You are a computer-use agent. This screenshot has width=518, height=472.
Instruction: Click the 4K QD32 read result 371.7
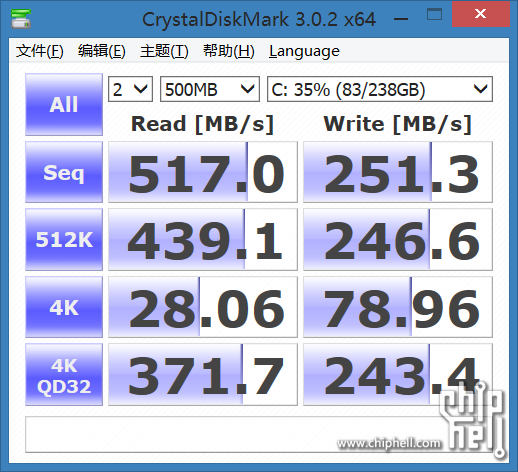(203, 375)
